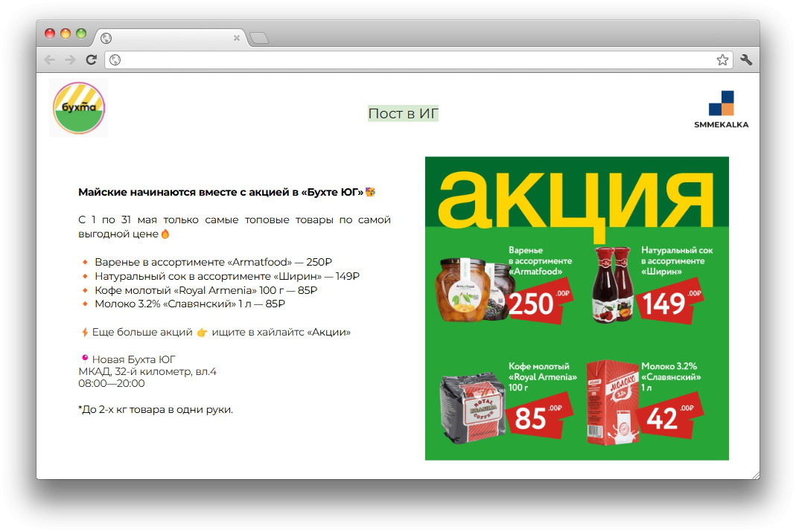Click the green macOS zoom window button
The image size is (796, 532).
81,33
